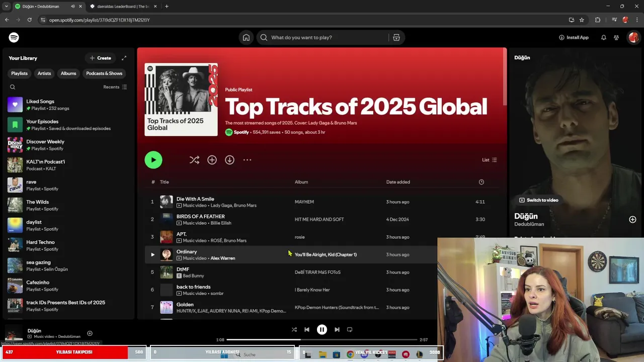Click the browser address bar
Viewport: 644px width, 362px height.
[302, 20]
